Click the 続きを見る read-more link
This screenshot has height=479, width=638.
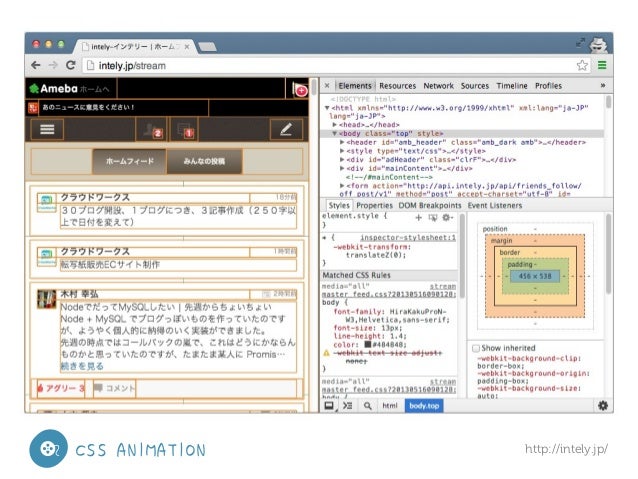(82, 366)
